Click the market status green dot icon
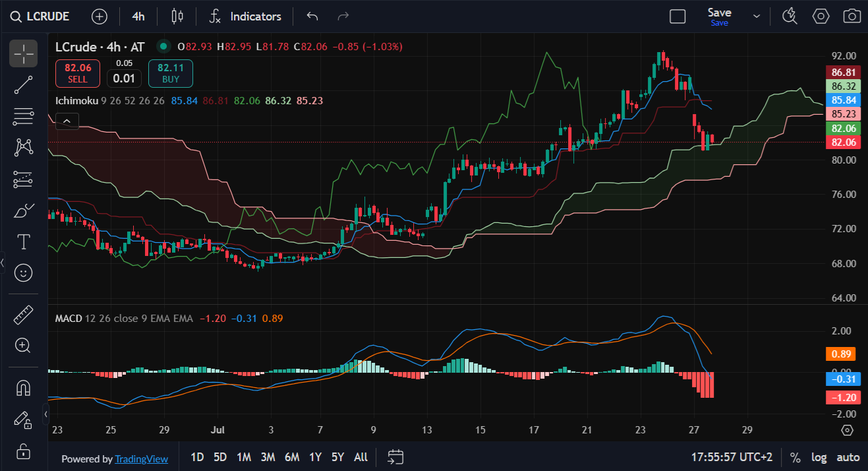 click(162, 46)
